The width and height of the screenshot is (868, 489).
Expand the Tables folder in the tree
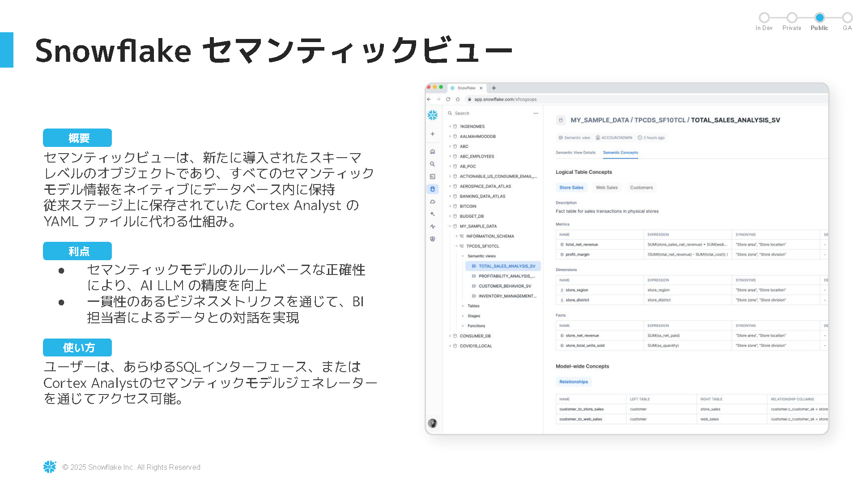coord(463,306)
